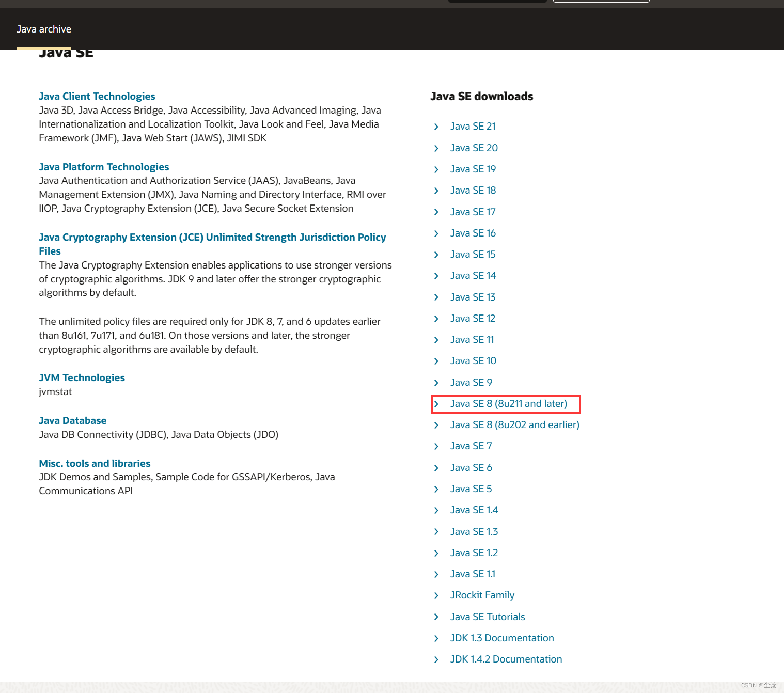Click chevron icon beside Java SE 19

tap(436, 169)
